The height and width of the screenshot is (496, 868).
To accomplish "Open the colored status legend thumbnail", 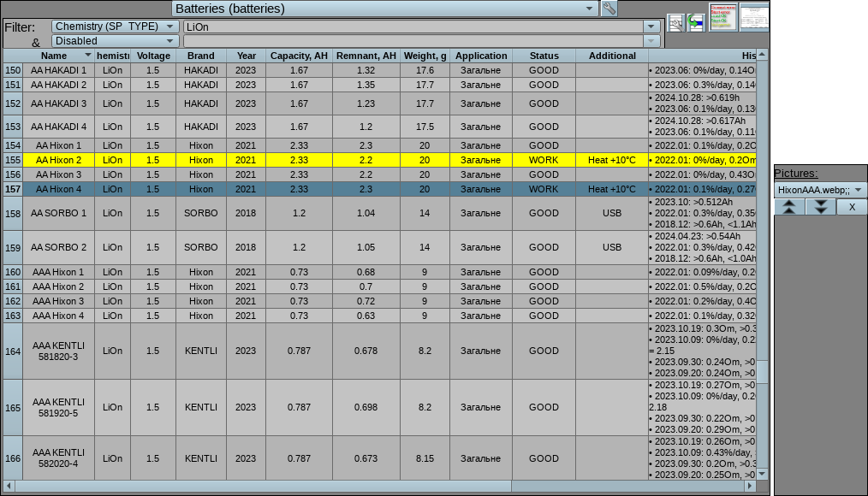I will pyautogui.click(x=722, y=16).
